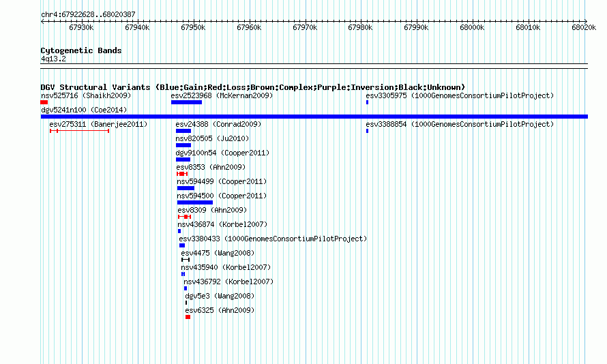Select the 4q13.2 band label
The height and width of the screenshot is (364, 607).
53,59
